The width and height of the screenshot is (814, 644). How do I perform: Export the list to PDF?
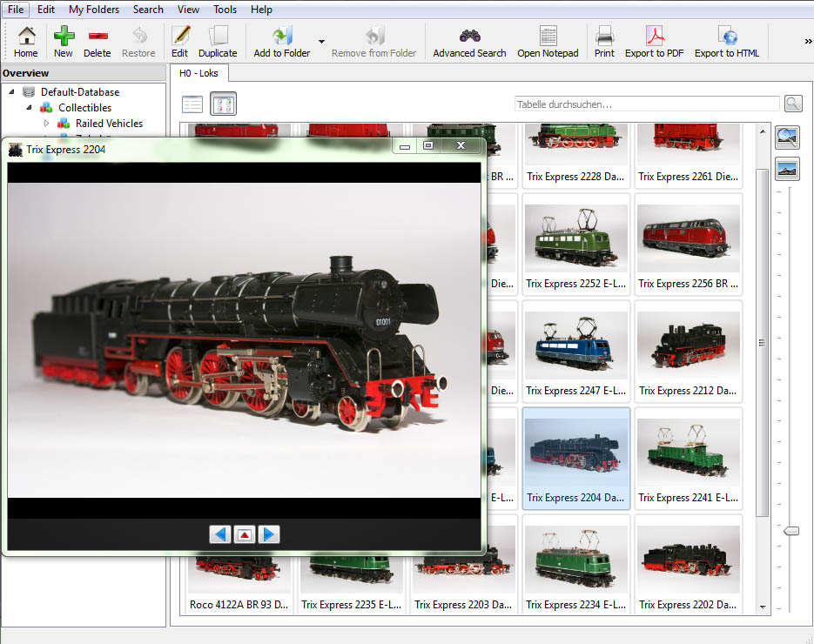pos(654,42)
